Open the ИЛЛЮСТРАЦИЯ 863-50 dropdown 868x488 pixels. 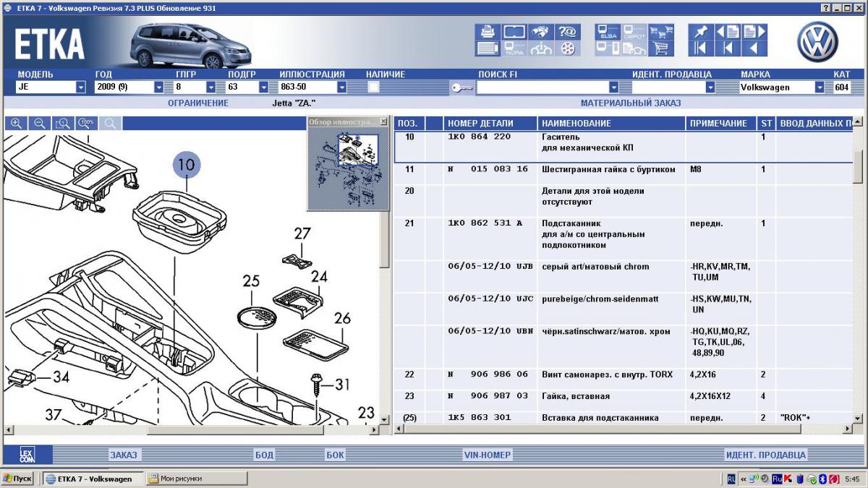(341, 87)
